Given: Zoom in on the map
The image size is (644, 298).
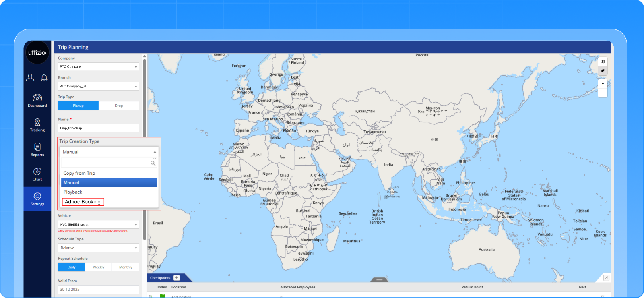Looking at the screenshot, I should point(603,84).
